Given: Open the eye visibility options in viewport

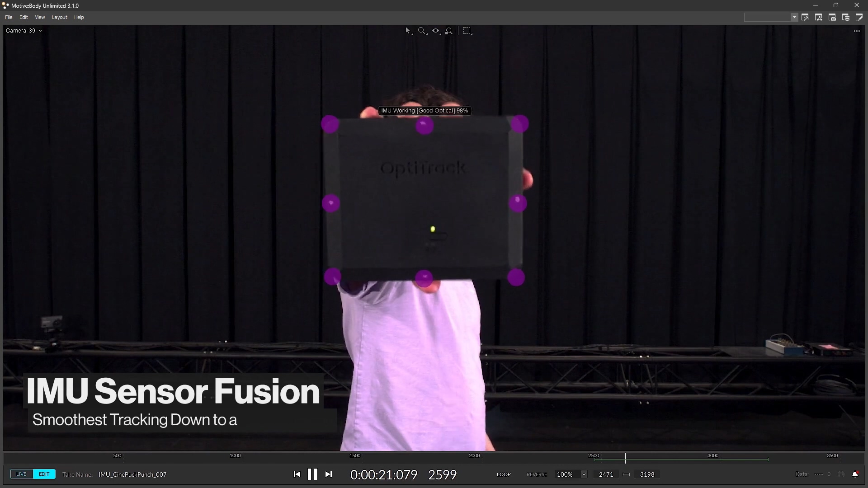Looking at the screenshot, I should click(436, 31).
